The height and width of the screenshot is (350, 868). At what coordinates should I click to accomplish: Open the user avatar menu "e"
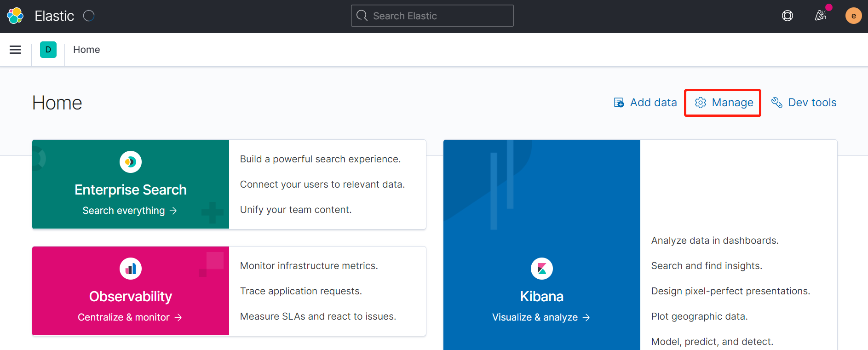pyautogui.click(x=854, y=16)
